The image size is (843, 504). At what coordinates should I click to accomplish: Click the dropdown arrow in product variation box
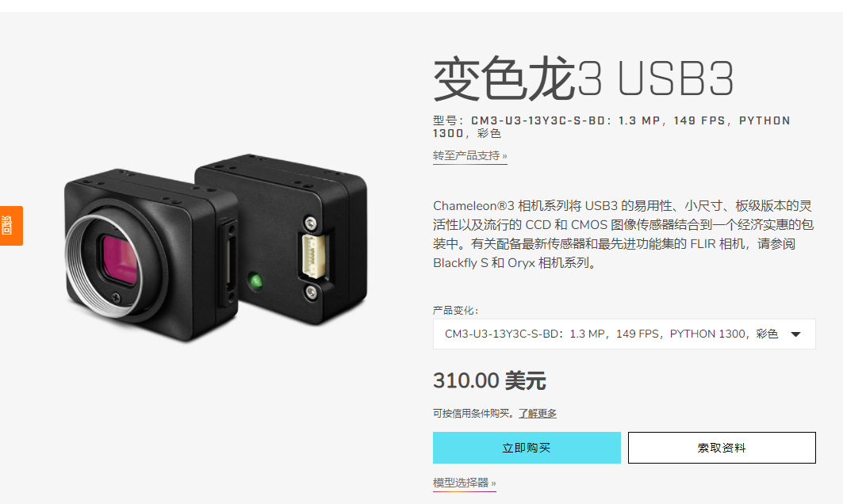[x=795, y=334]
